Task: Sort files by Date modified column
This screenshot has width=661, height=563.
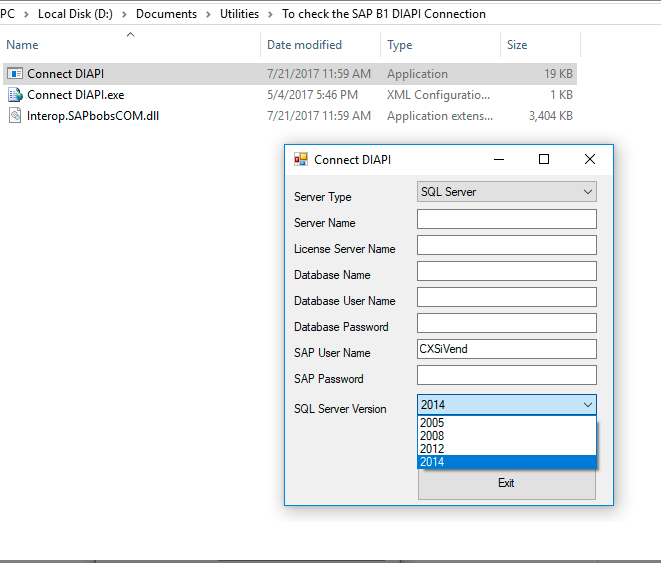Action: [304, 45]
